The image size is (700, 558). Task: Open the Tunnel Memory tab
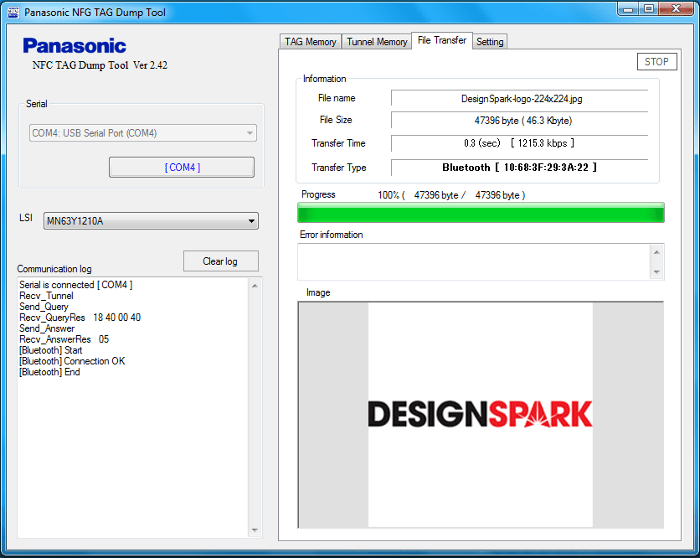(x=377, y=42)
